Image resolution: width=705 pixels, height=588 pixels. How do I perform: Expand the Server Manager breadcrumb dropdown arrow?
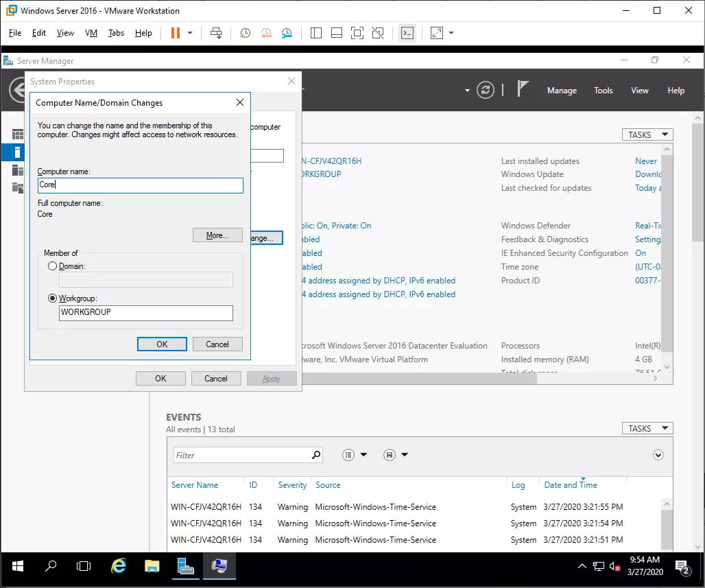pos(467,91)
